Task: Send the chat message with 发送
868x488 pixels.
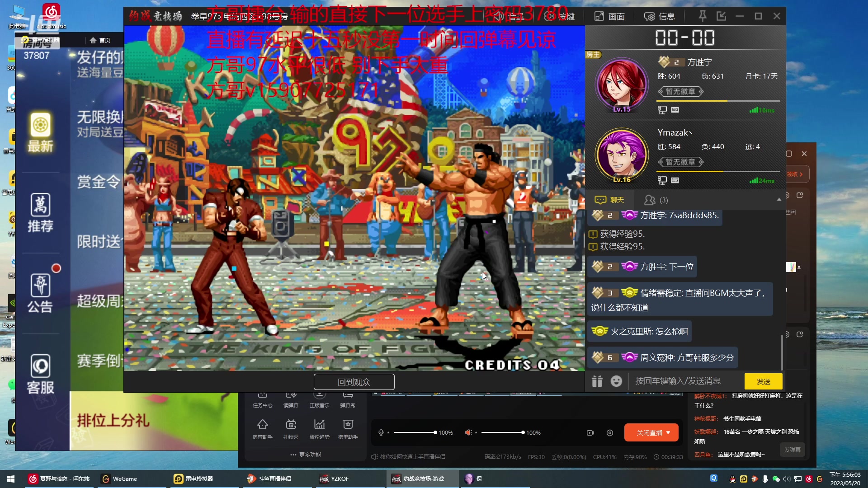Action: 763,381
